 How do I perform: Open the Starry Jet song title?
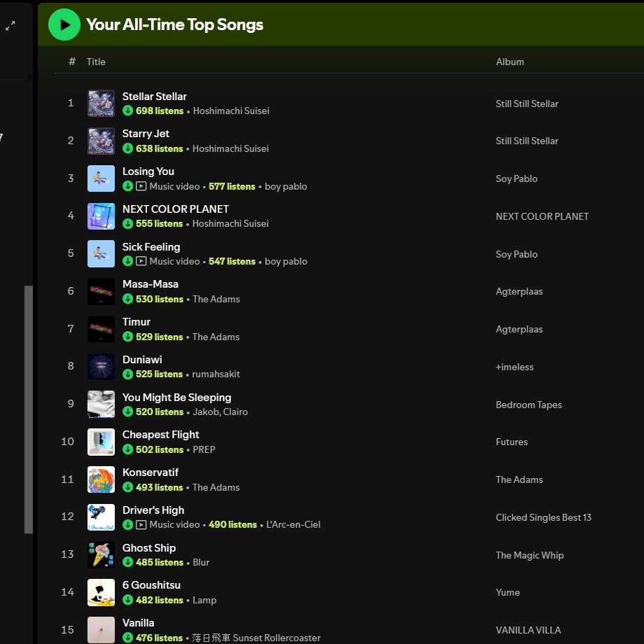(x=146, y=134)
